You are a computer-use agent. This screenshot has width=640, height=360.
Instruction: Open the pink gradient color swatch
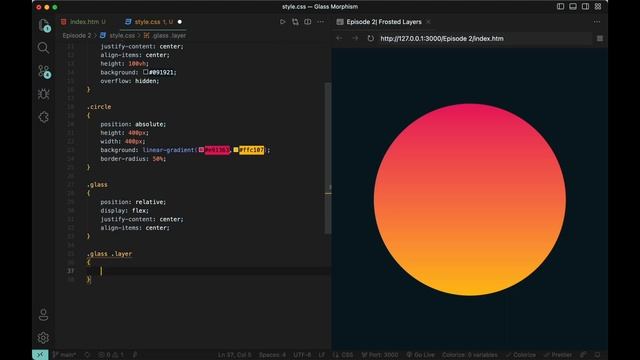201,150
